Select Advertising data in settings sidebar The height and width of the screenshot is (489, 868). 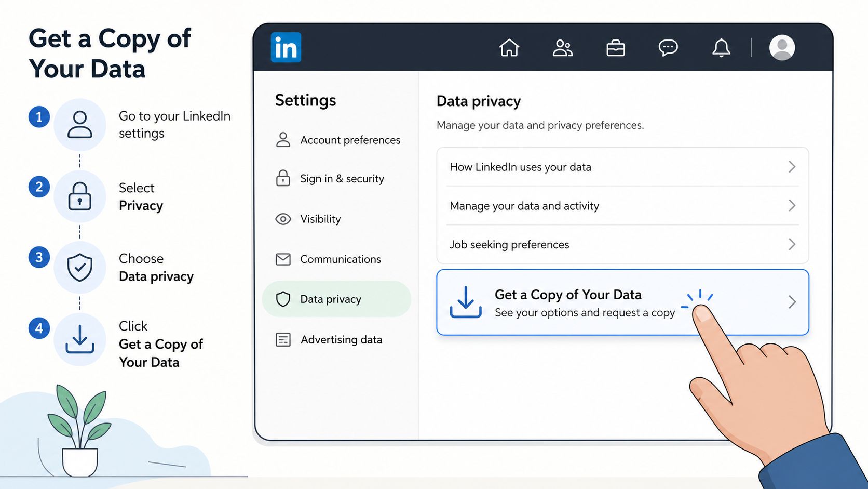(329, 339)
